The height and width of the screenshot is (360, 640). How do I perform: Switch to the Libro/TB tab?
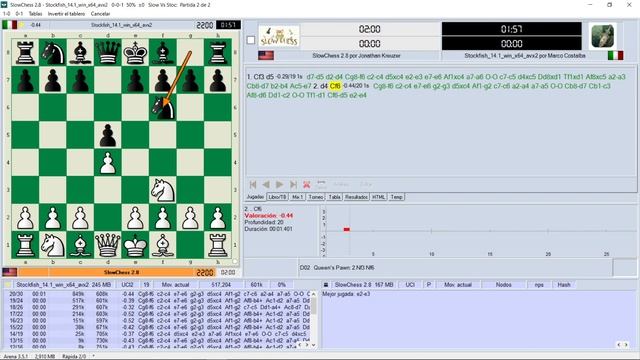(277, 197)
